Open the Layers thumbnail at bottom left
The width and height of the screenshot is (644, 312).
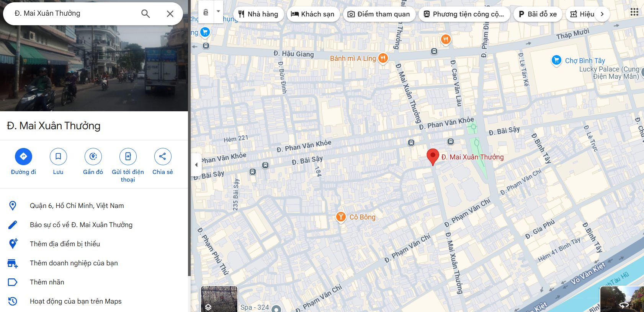click(219, 299)
